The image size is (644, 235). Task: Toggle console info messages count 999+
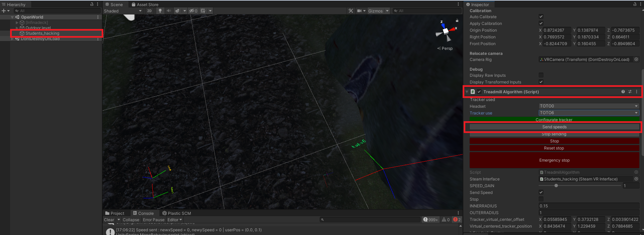[x=431, y=220]
